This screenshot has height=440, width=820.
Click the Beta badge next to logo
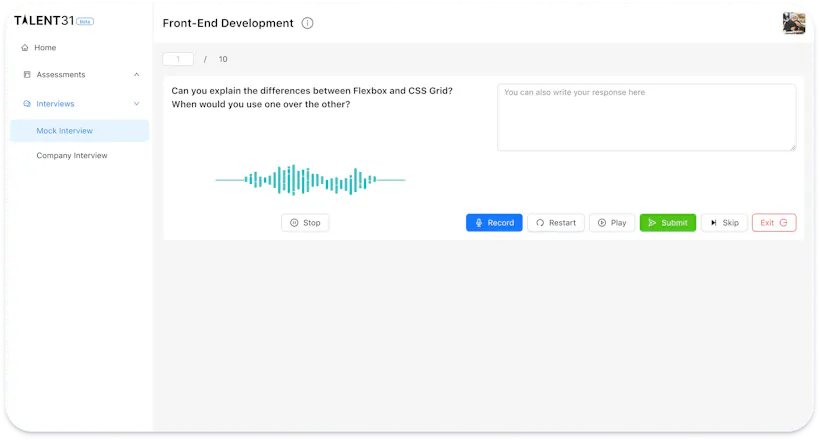(85, 21)
